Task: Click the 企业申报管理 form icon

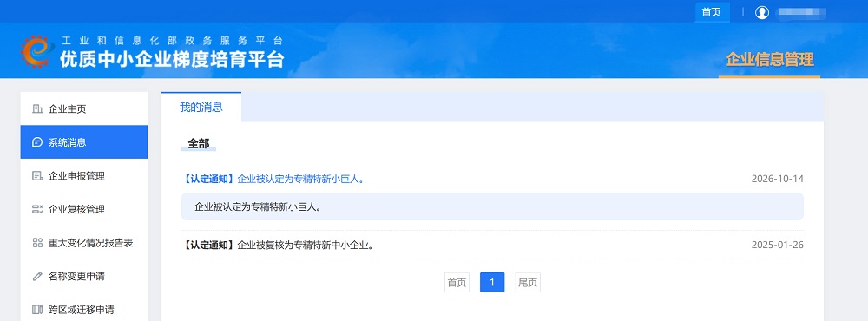Action: [37, 176]
